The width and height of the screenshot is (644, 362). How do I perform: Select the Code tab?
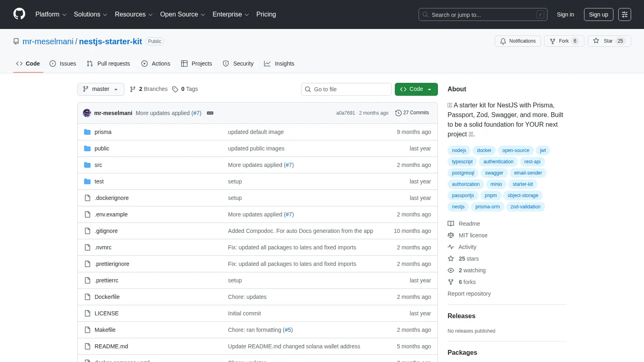click(x=28, y=64)
